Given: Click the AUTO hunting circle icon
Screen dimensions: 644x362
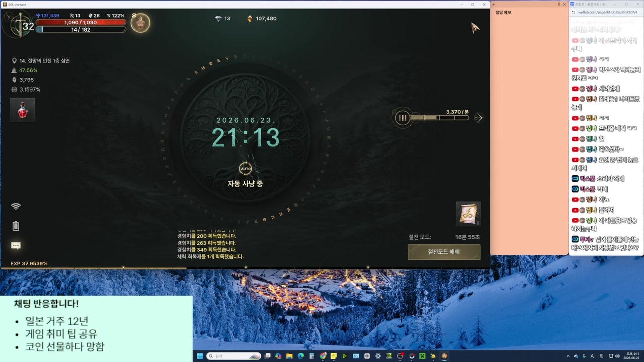Looking at the screenshot, I should click(246, 169).
